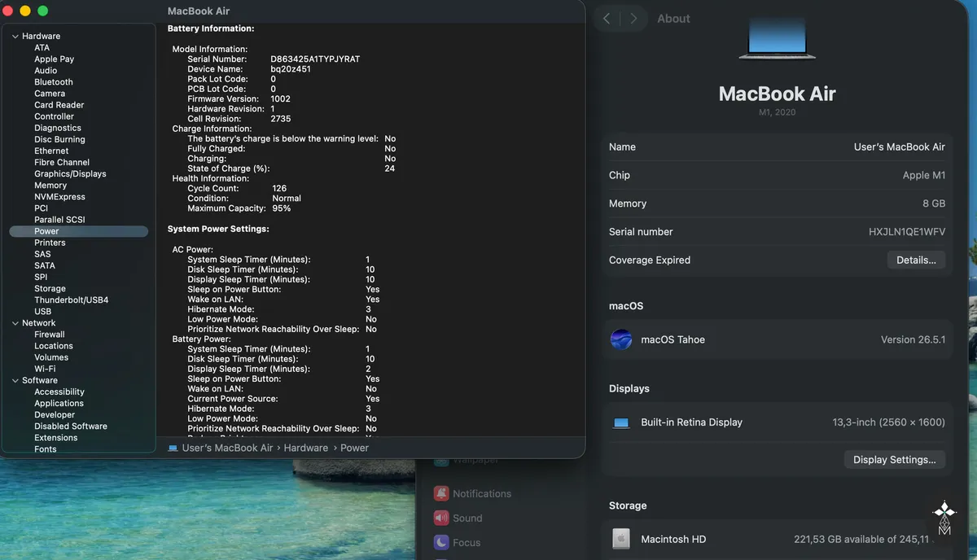Screen dimensions: 977x560
Task: Select Storage in the Hardware list
Action: pyautogui.click(x=50, y=288)
